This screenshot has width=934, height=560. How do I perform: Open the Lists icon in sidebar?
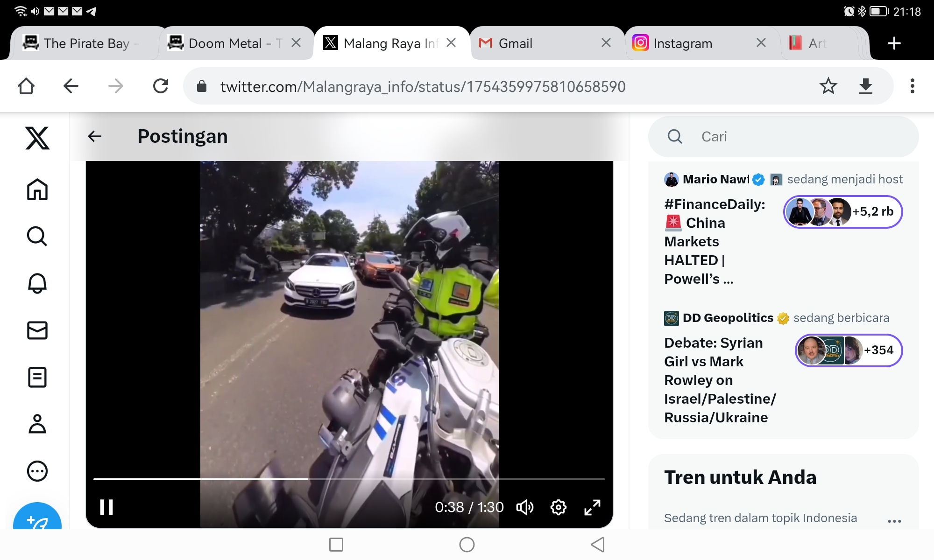37,378
